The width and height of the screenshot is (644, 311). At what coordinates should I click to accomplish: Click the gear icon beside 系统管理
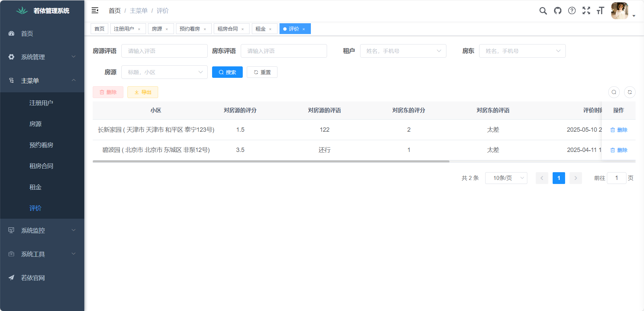coord(11,57)
